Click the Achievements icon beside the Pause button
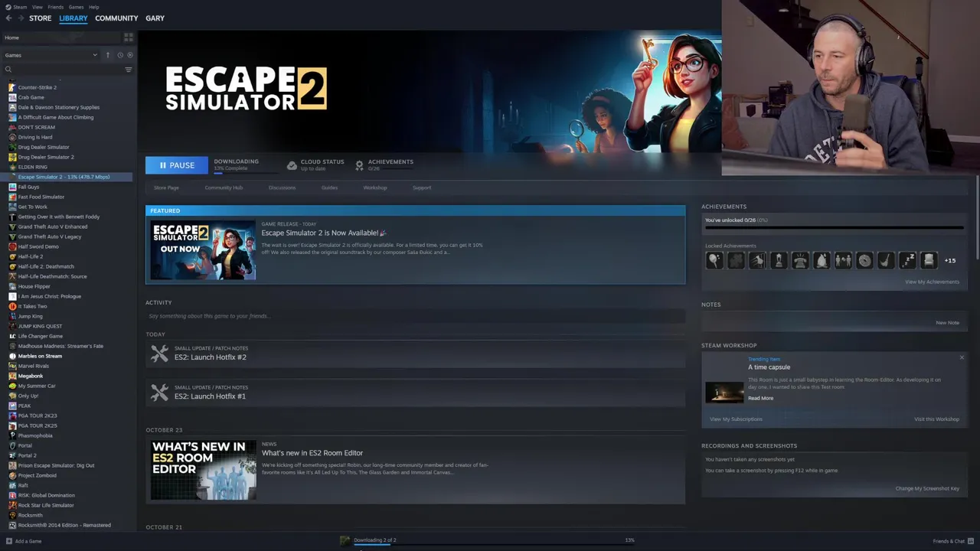The image size is (980, 551). 359,165
